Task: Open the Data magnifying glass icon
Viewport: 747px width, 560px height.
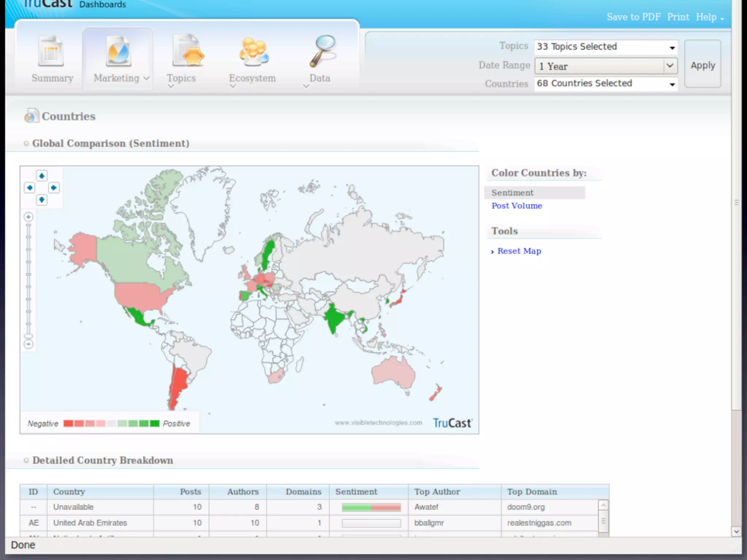Action: (x=323, y=51)
